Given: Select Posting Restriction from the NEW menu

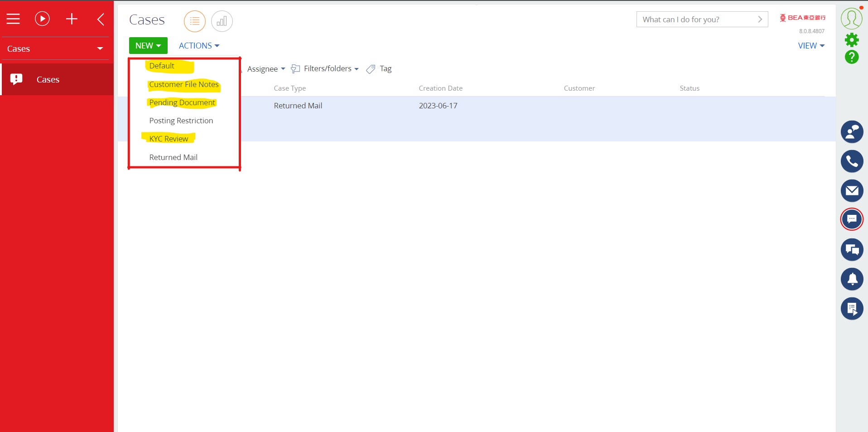Looking at the screenshot, I should (181, 120).
